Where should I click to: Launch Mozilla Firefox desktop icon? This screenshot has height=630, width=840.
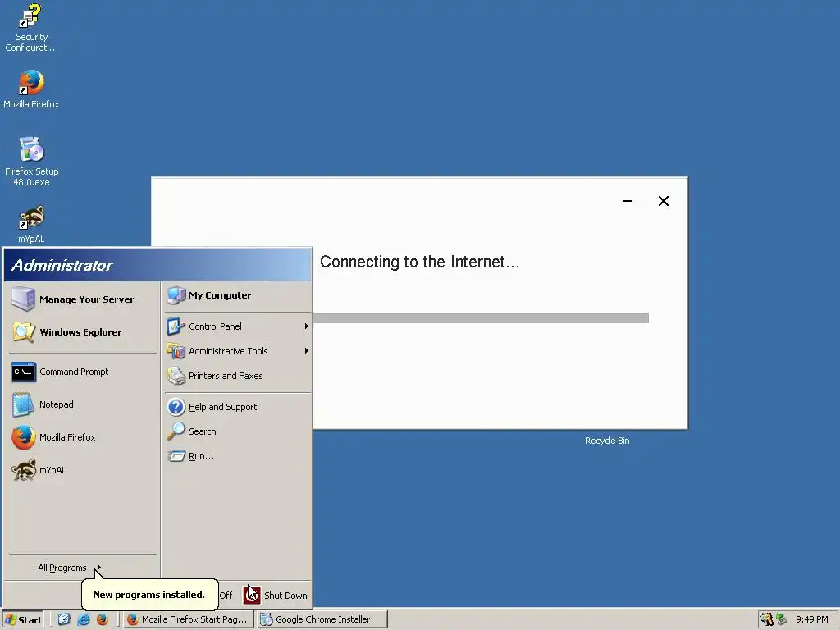point(31,89)
